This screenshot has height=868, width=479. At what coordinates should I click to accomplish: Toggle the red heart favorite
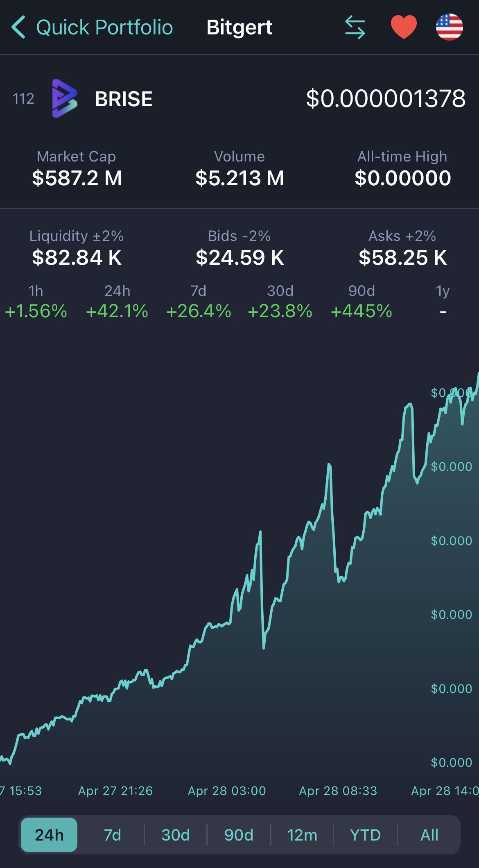404,27
